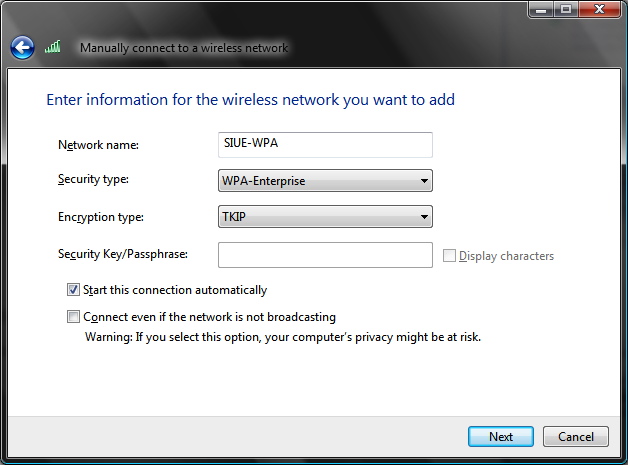Click the 'Manually connect to a wireless network' title

(x=183, y=48)
